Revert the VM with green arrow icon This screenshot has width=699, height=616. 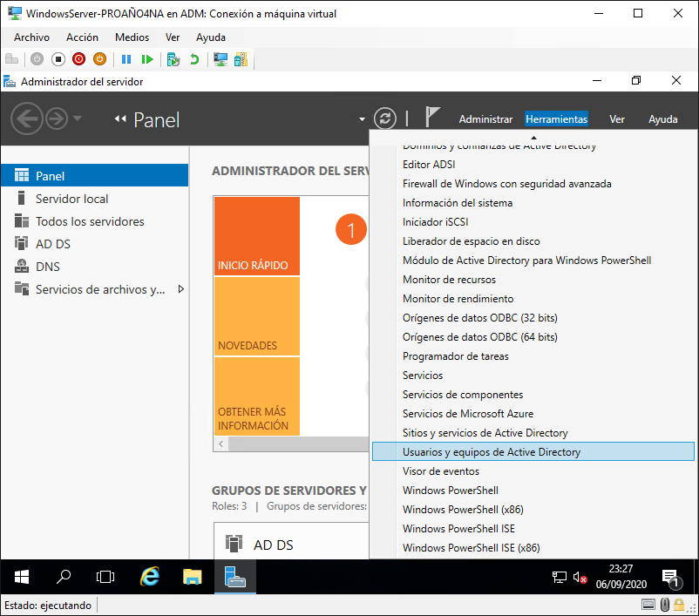[194, 59]
